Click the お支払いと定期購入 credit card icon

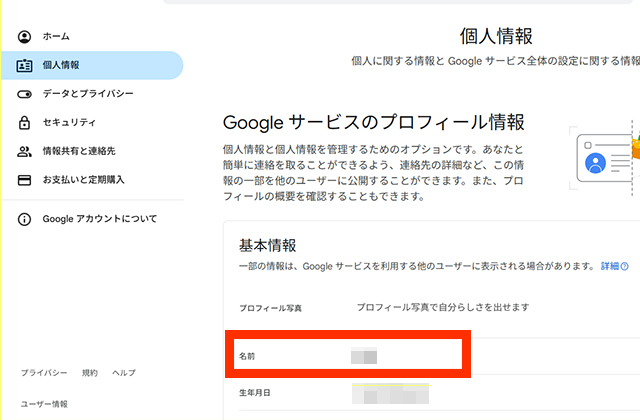pos(24,180)
